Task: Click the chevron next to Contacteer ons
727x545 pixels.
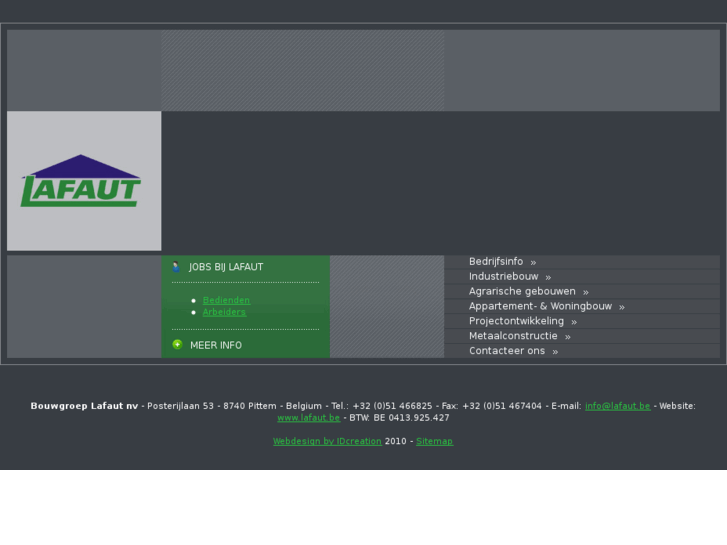Action: click(555, 352)
